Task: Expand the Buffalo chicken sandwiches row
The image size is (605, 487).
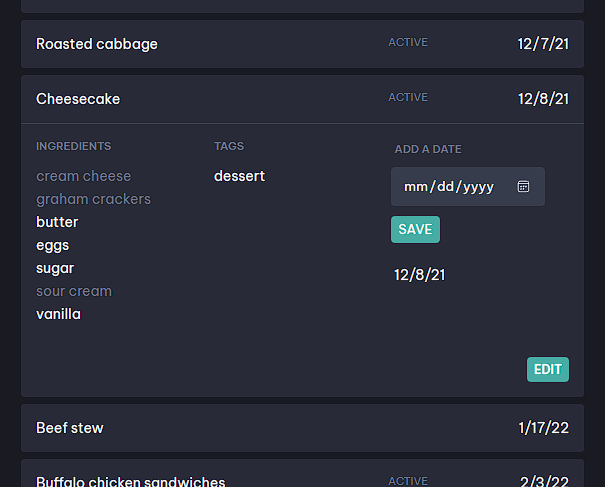Action: pos(302,473)
